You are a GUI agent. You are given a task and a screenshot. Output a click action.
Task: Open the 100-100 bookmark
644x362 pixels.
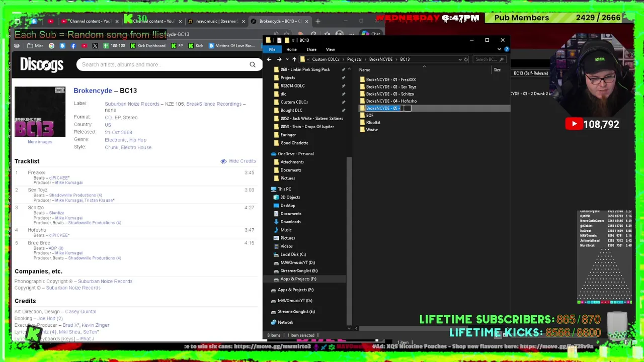pyautogui.click(x=114, y=46)
